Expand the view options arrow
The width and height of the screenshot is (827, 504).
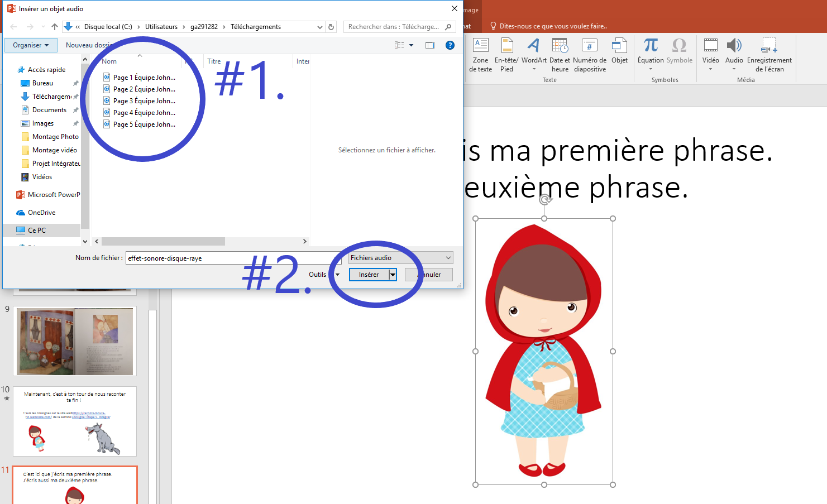(412, 45)
